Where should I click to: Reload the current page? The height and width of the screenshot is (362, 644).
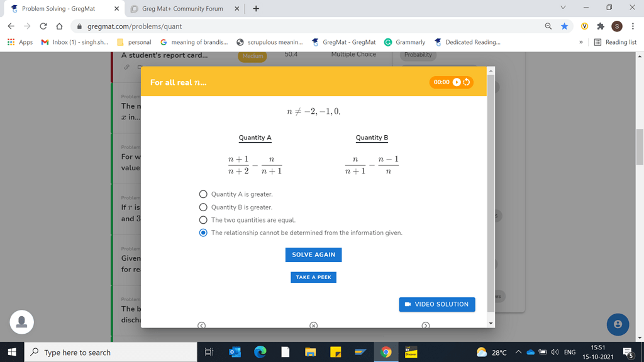pyautogui.click(x=43, y=26)
